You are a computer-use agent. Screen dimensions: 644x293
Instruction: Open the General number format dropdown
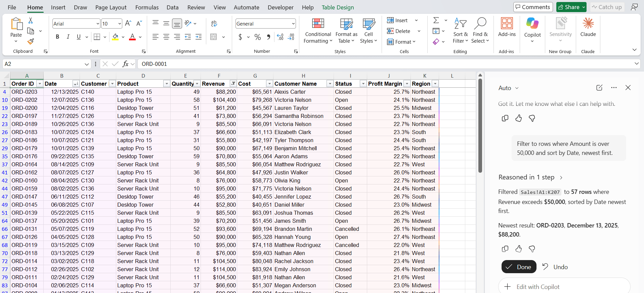point(293,24)
